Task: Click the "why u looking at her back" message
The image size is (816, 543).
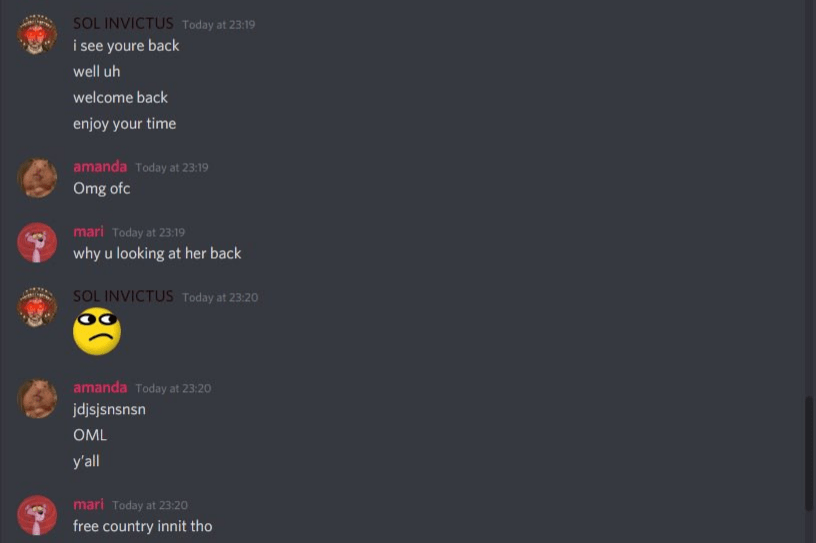Action: click(157, 254)
